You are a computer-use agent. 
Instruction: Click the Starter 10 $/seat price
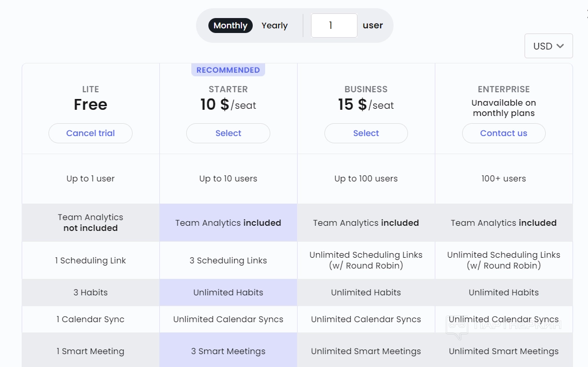228,105
